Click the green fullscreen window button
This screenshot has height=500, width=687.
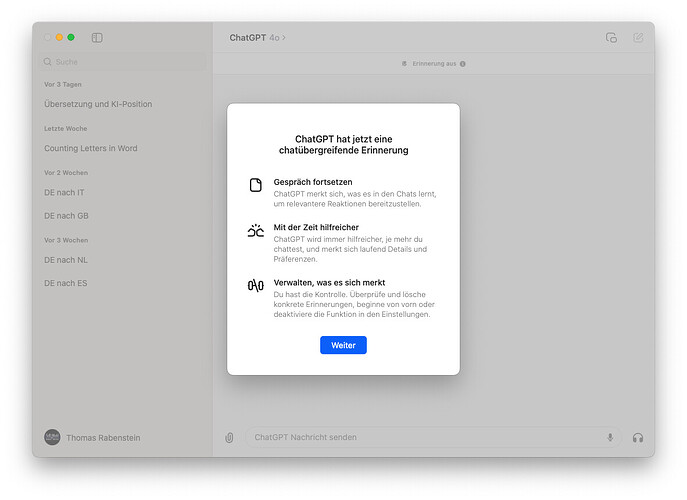click(71, 38)
